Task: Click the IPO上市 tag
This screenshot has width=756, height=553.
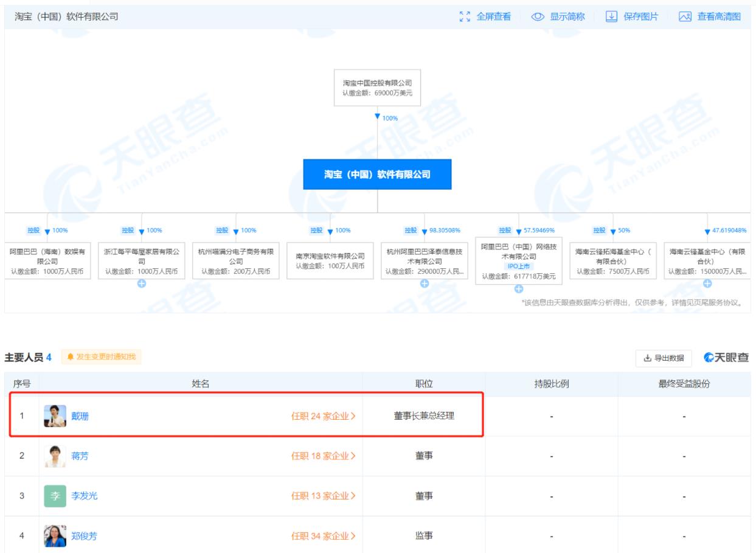Action: tap(519, 267)
